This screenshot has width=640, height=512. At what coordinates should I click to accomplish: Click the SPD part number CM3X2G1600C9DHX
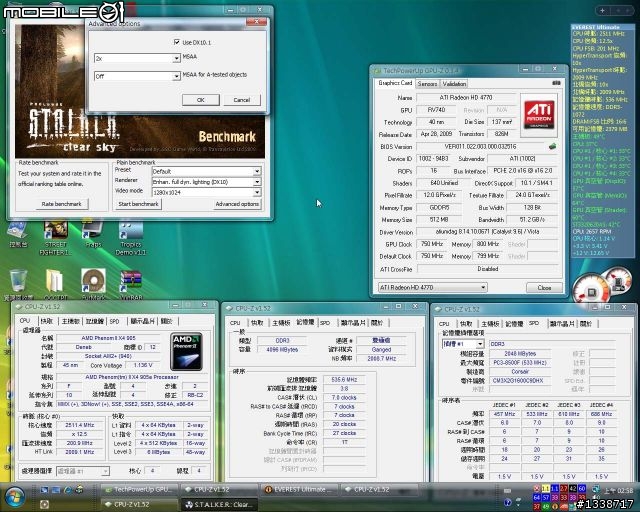click(520, 381)
